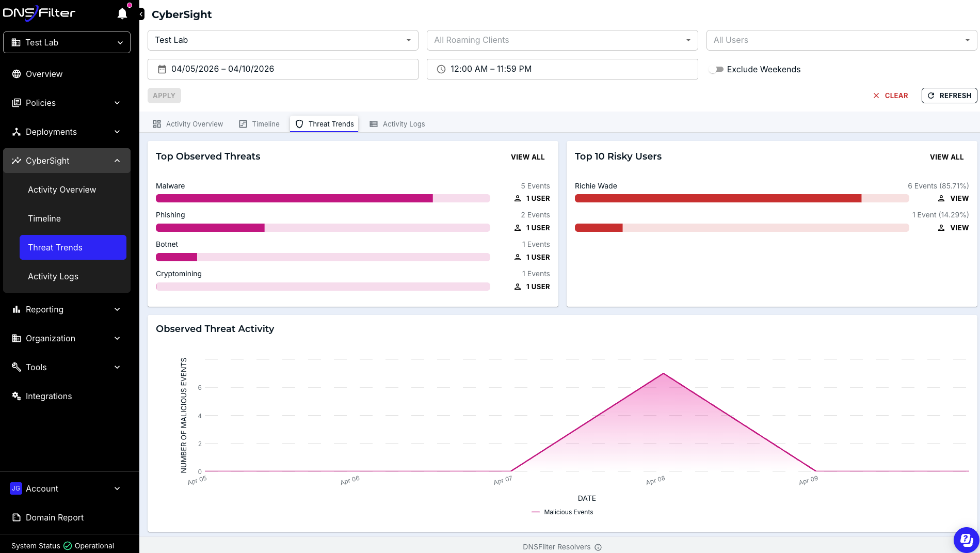
Task: Open the Test Lab site dropdown
Action: coord(283,40)
